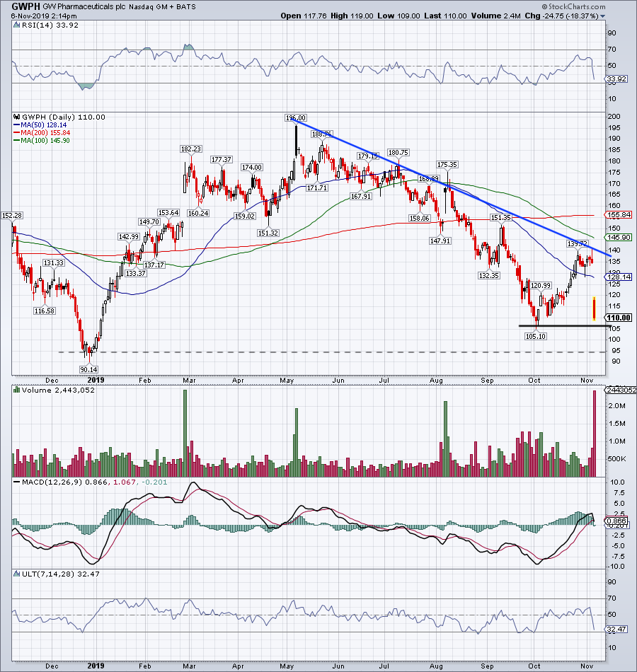Click the 33.92 RSI value tag on right axis
The width and height of the screenshot is (637, 672).
coord(616,79)
